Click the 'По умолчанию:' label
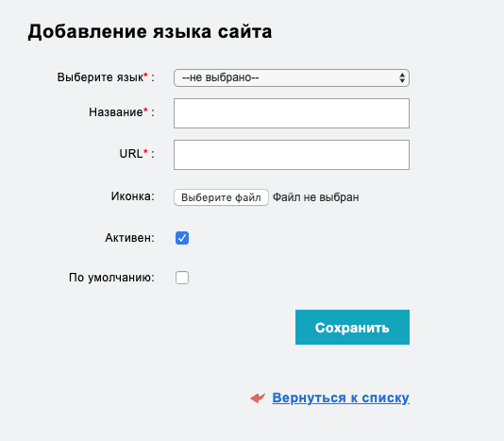 (111, 278)
